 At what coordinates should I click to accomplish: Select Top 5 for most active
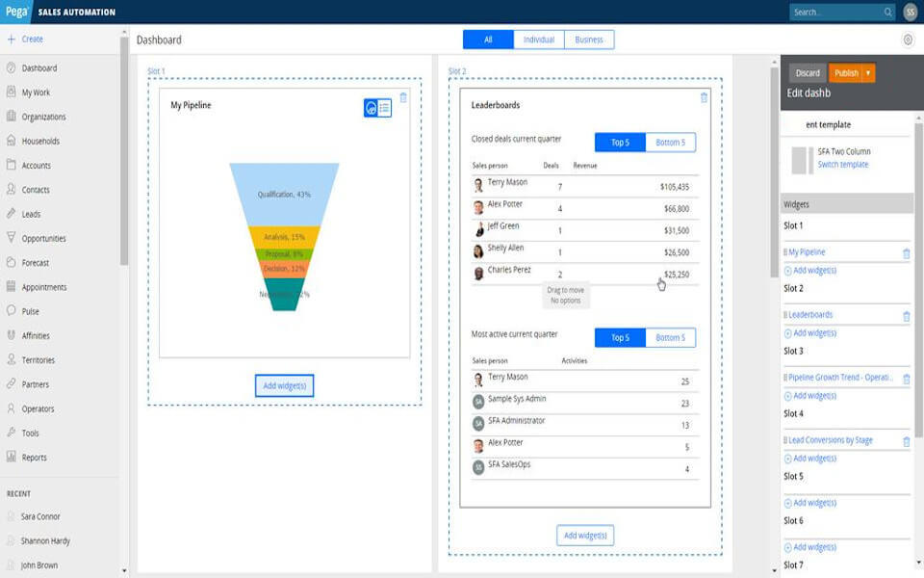[x=620, y=337]
